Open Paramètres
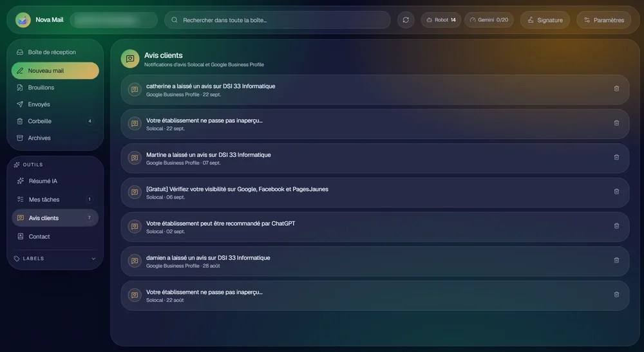The height and width of the screenshot is (352, 644). coord(604,20)
